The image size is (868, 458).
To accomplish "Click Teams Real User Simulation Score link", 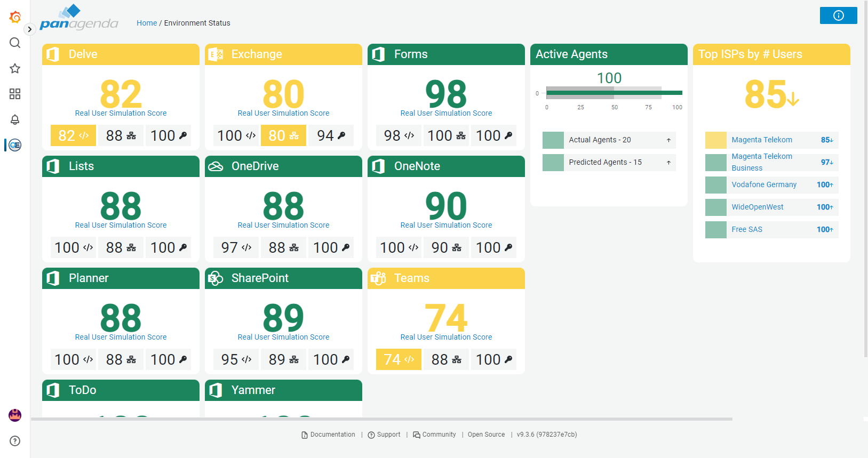I will click(446, 337).
